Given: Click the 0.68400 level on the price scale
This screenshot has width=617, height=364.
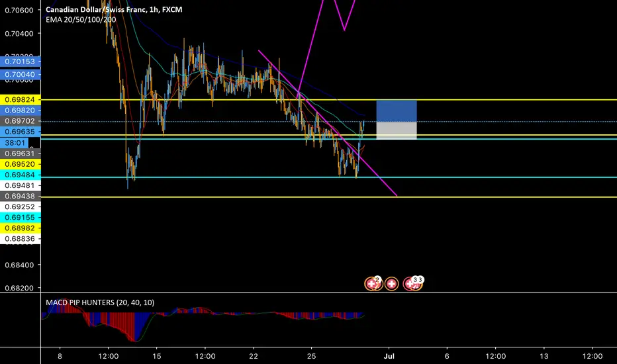Looking at the screenshot, I should click(19, 265).
